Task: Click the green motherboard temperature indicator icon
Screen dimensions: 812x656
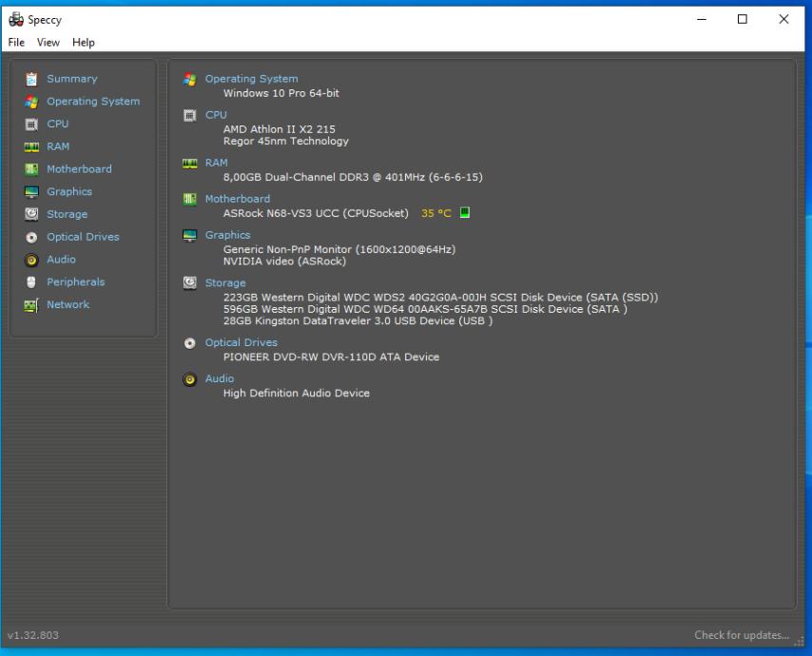Action: click(465, 213)
